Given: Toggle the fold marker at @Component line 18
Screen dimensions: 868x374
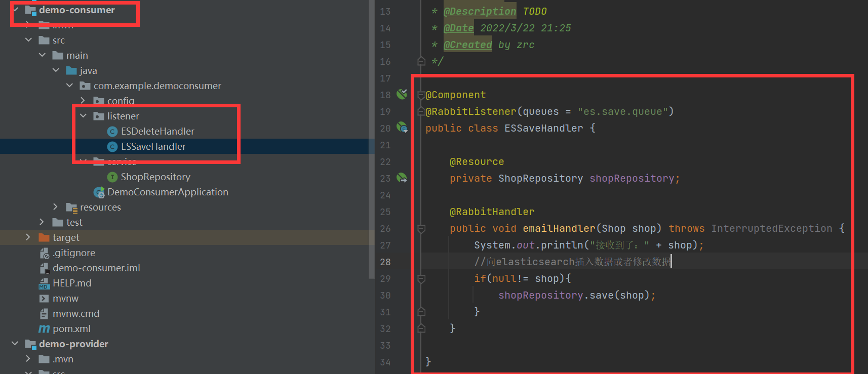Looking at the screenshot, I should [421, 95].
